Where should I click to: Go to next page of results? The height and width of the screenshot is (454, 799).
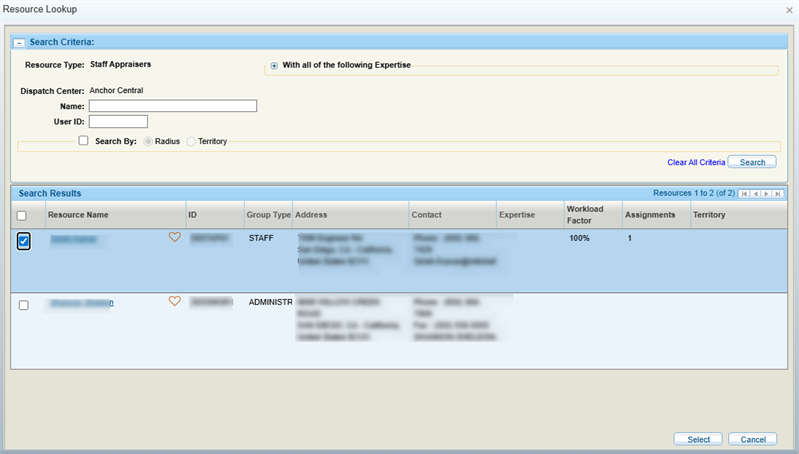[x=766, y=193]
